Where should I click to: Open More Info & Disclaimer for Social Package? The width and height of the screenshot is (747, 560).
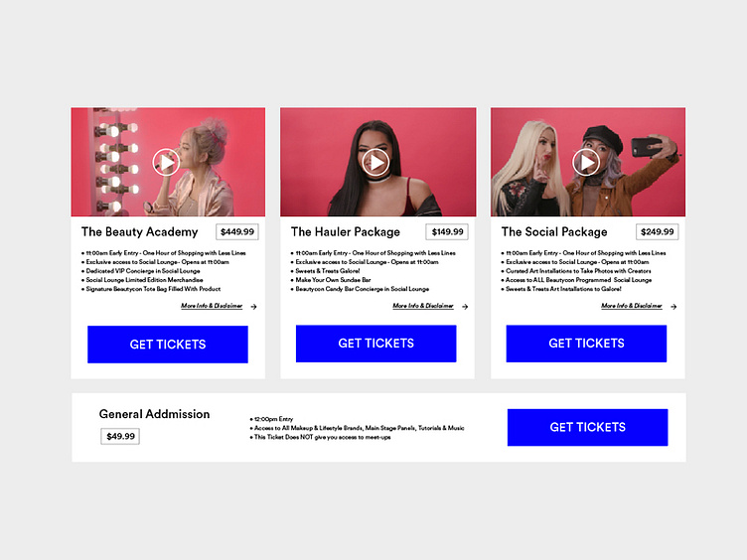click(x=632, y=306)
